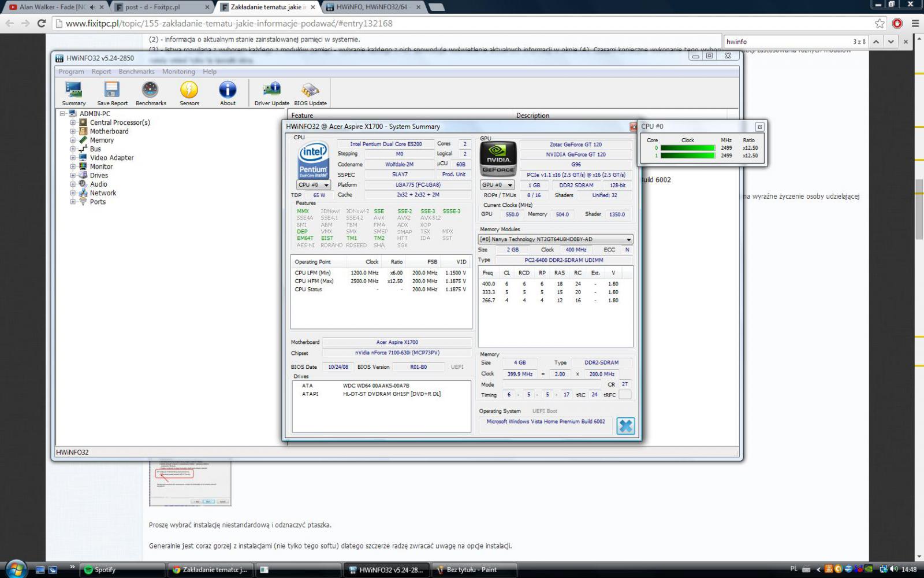
Task: Click the NVIDIA GeForce logo in System Summary
Action: point(498,159)
